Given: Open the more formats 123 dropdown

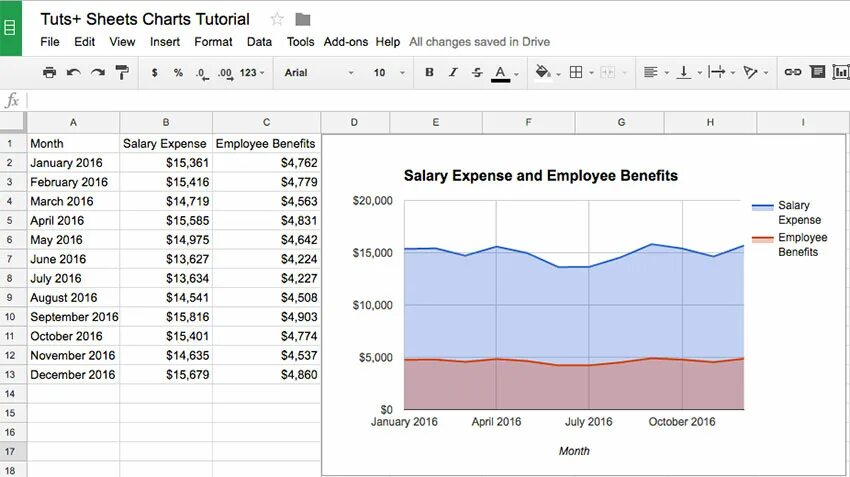Looking at the screenshot, I should (x=252, y=72).
